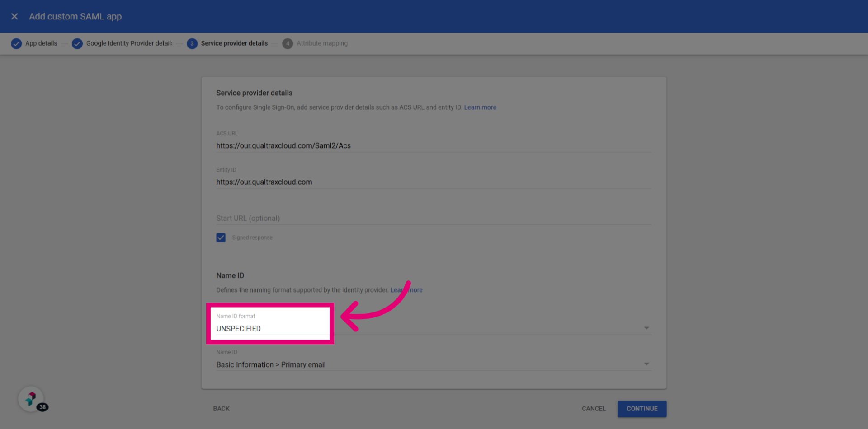Expand the Name ID dropdown arrow
This screenshot has height=429, width=868.
646,364
